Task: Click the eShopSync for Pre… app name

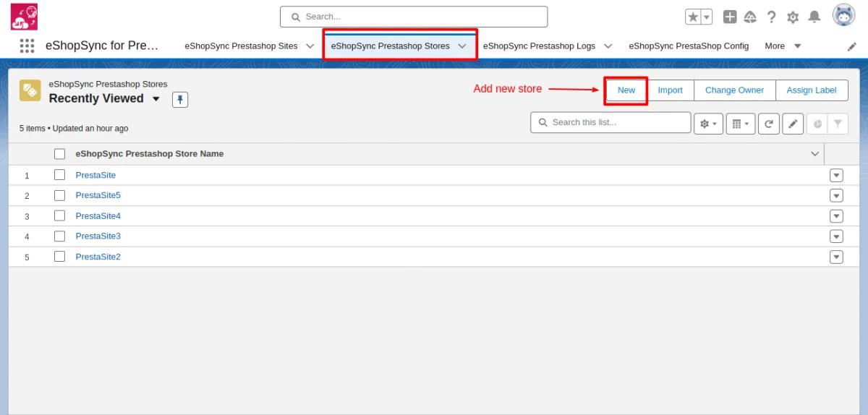Action: (102, 46)
